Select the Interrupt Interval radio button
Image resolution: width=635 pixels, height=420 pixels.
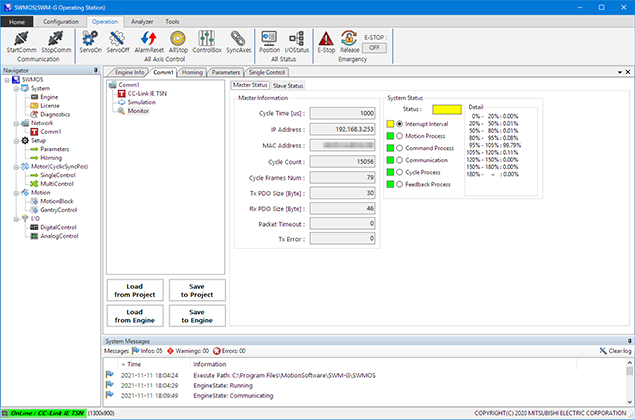(x=400, y=124)
